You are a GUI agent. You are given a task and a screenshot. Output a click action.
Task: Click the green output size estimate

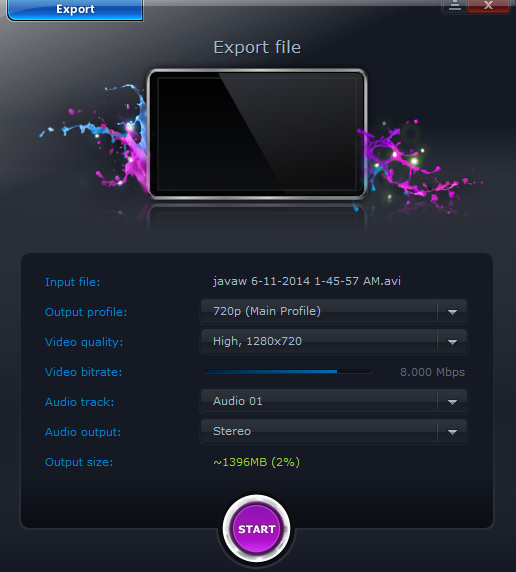[x=257, y=462]
